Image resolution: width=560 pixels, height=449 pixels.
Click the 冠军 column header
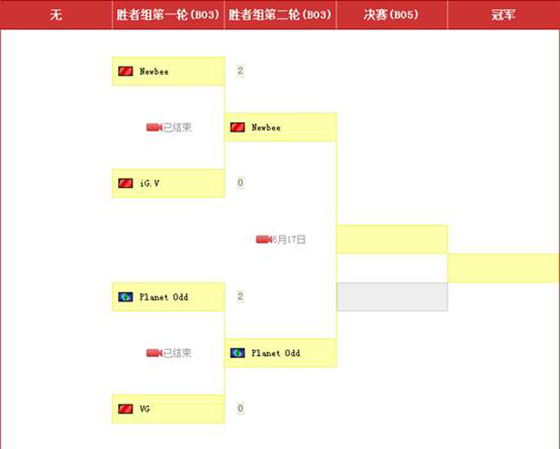tap(503, 15)
